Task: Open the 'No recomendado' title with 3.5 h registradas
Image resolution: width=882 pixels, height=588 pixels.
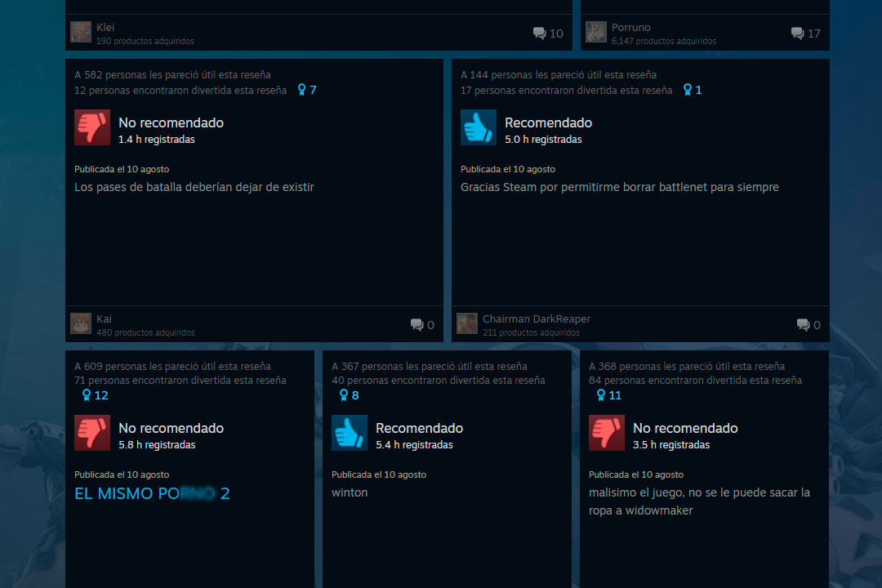Action: click(685, 428)
